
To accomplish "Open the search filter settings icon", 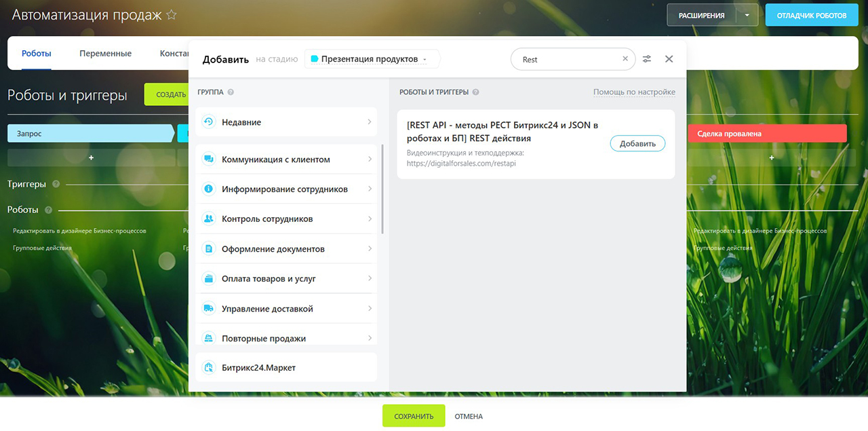I will [x=647, y=59].
